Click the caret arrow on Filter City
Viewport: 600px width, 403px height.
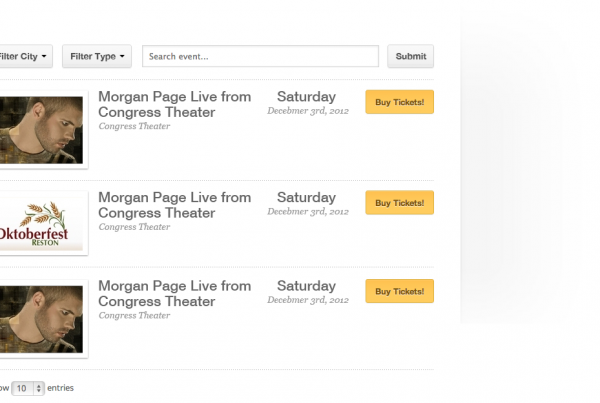tap(44, 56)
